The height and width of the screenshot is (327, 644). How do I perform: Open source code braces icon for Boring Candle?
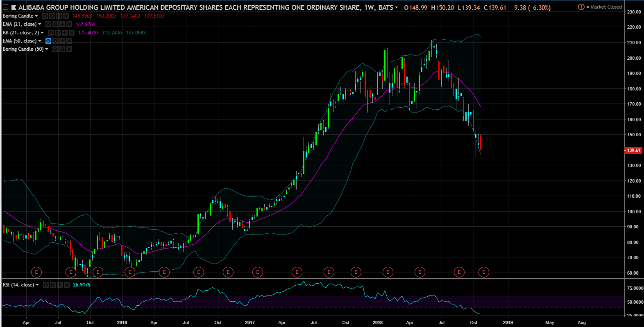tap(59, 16)
